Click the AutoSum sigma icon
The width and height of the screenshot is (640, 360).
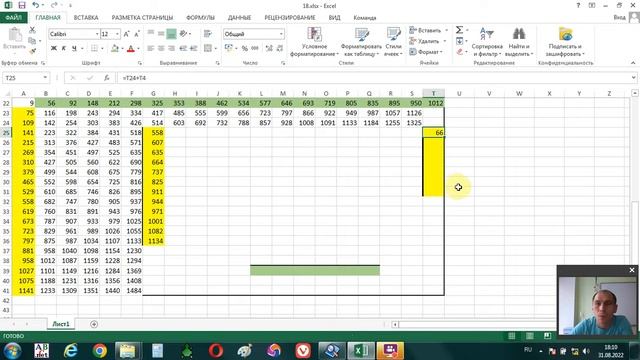[x=459, y=30]
